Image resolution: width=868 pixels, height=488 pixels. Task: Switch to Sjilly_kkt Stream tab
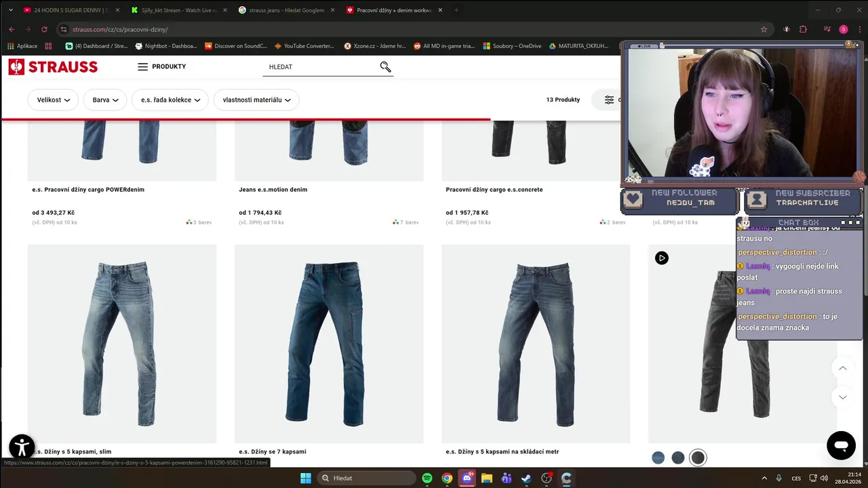click(180, 10)
